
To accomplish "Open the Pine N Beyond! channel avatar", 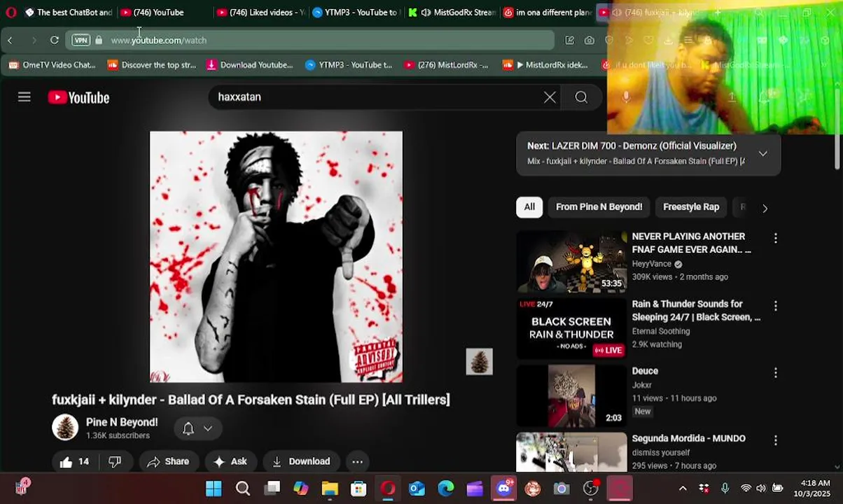I will point(65,428).
